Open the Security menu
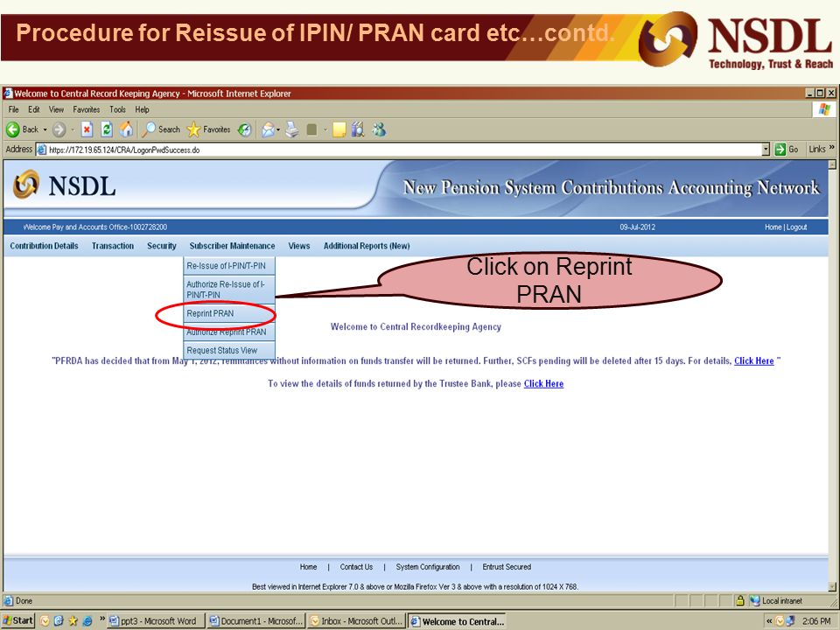The height and width of the screenshot is (630, 840). 161,246
